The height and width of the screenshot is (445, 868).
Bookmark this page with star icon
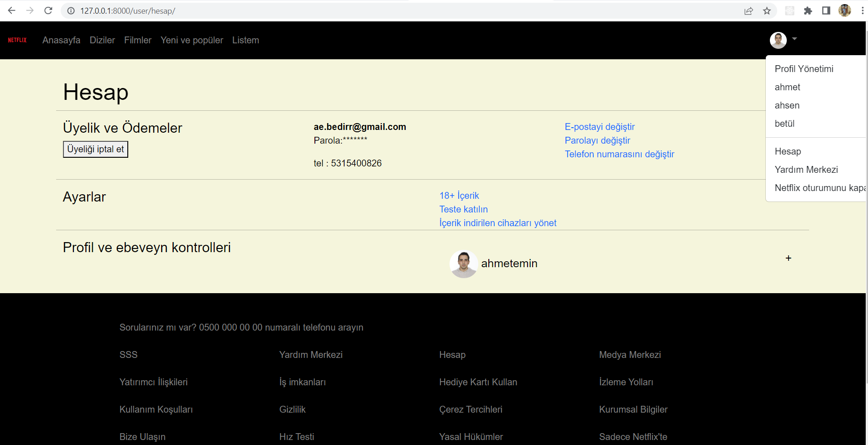tap(767, 11)
